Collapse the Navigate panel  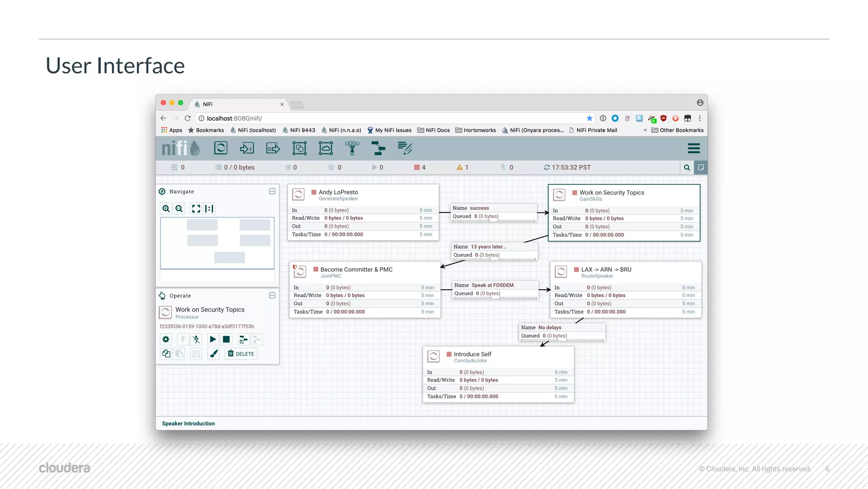(x=272, y=191)
